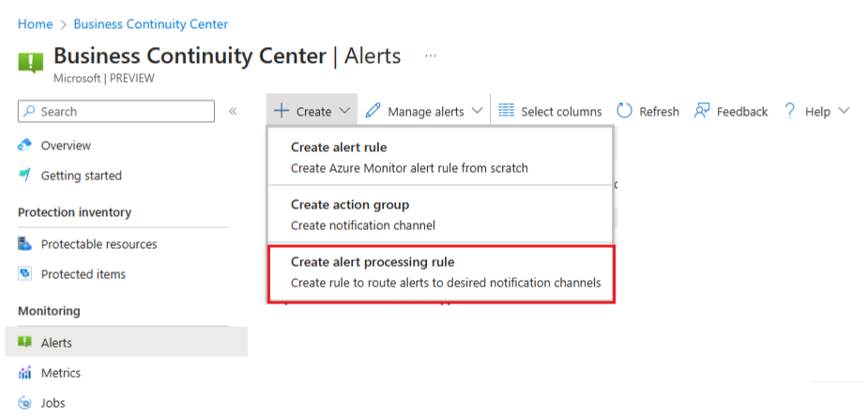Image resolution: width=868 pixels, height=417 pixels.
Task: Choose Create alert processing rule option
Action: tap(441, 272)
